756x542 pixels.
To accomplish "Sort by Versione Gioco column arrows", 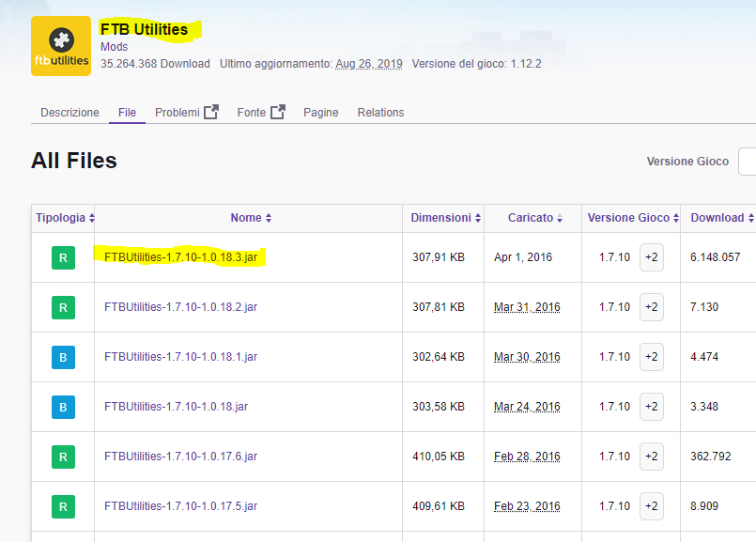I will tap(676, 218).
